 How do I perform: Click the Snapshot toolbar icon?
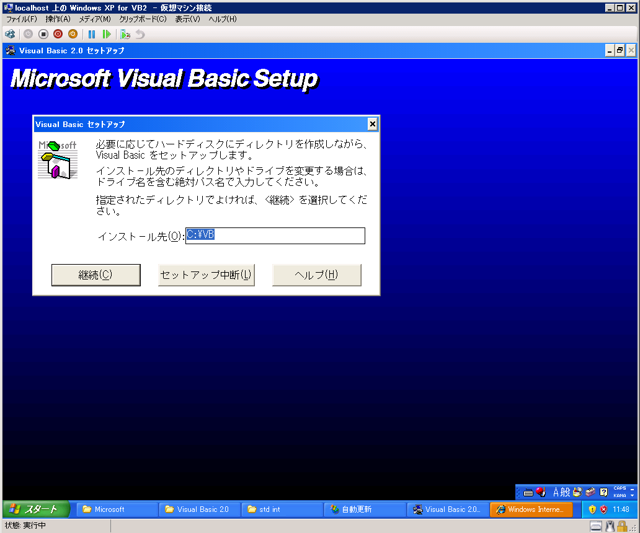coord(125,34)
